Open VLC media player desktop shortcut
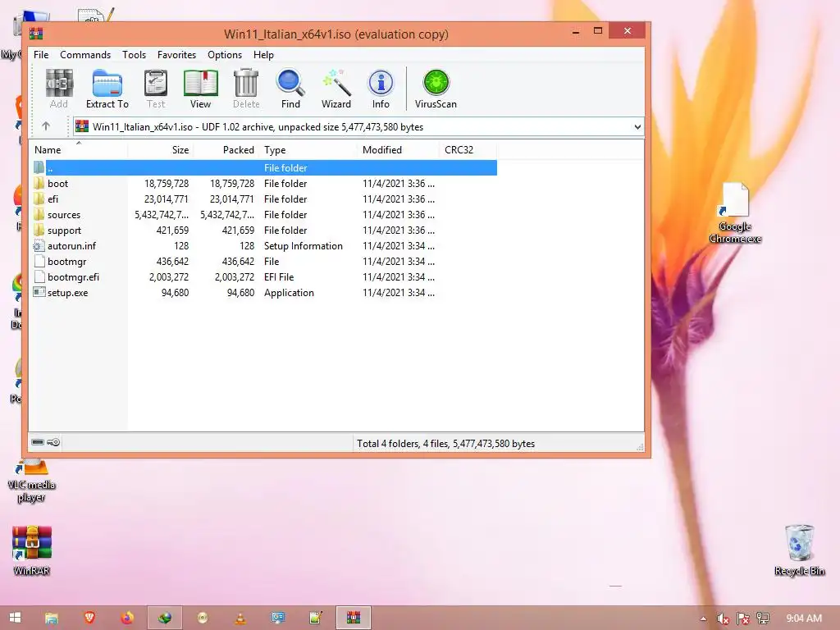This screenshot has width=840, height=630. [x=32, y=481]
